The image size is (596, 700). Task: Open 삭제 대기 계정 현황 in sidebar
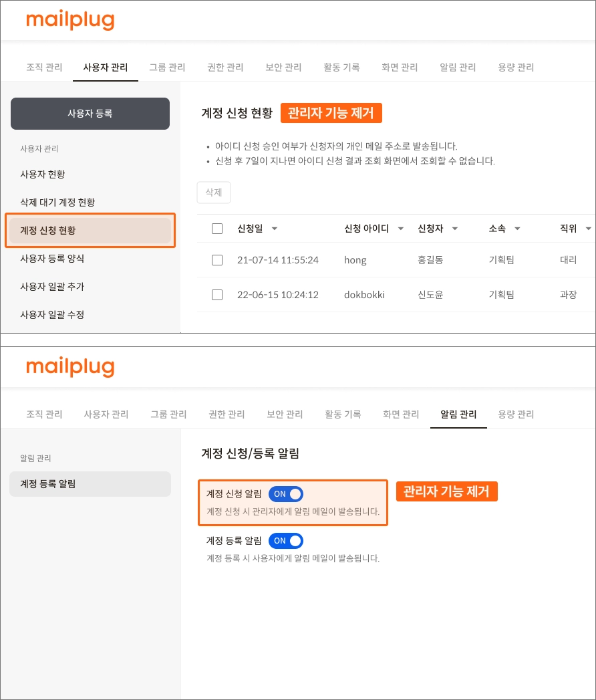point(62,202)
